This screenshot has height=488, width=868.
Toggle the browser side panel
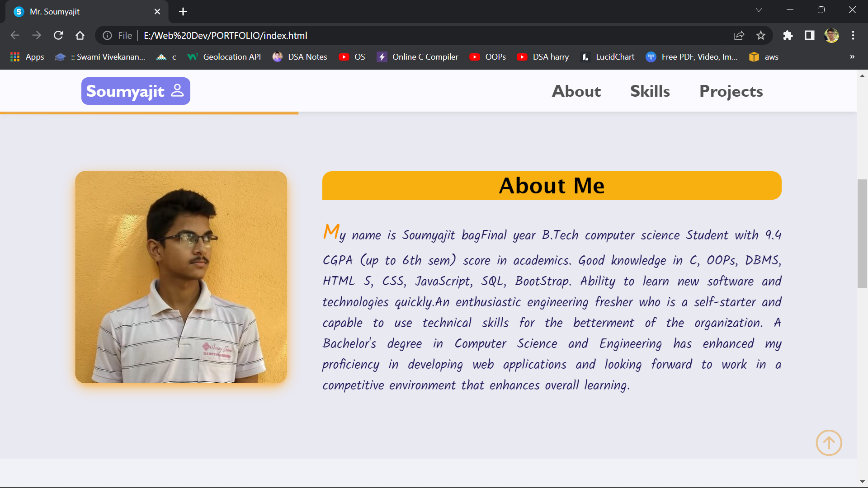coord(809,35)
